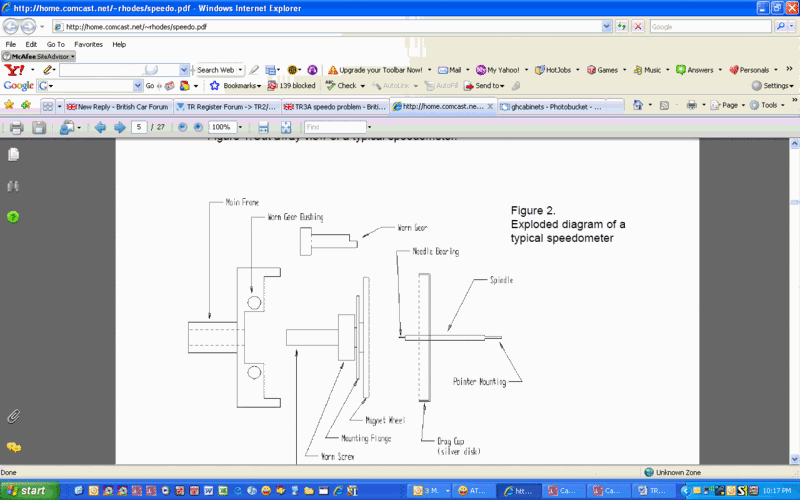Open the Attachments paperclip panel
This screenshot has width=800, height=500.
(13, 415)
